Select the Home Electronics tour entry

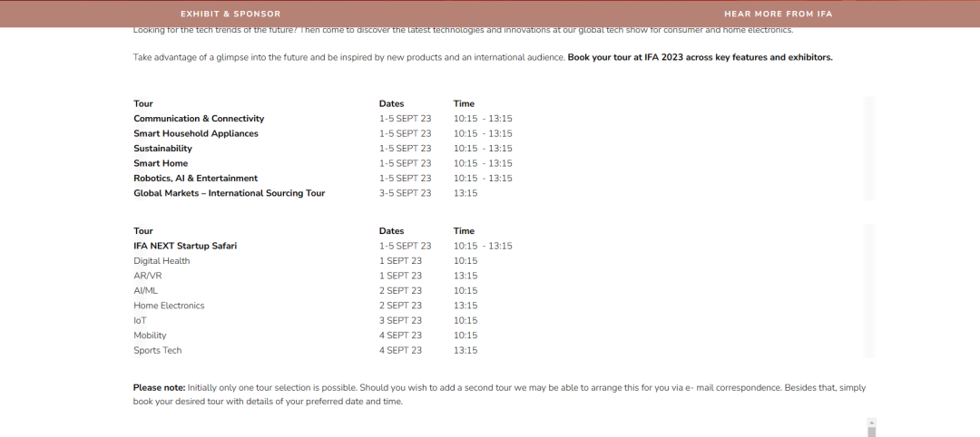(x=169, y=306)
